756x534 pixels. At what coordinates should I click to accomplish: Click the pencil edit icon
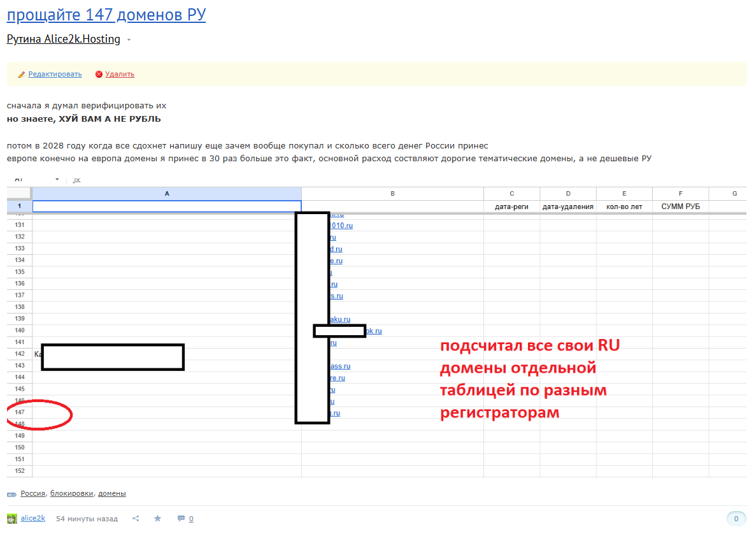[22, 75]
